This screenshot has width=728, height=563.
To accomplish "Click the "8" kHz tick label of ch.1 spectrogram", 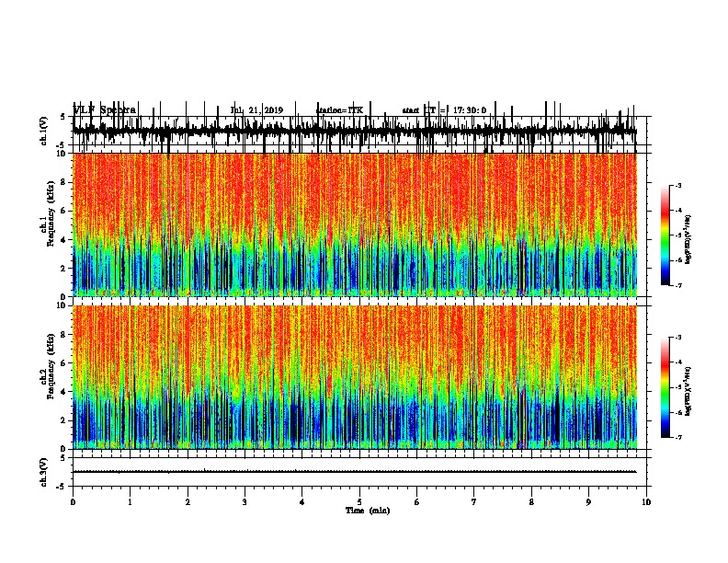I will click(64, 182).
